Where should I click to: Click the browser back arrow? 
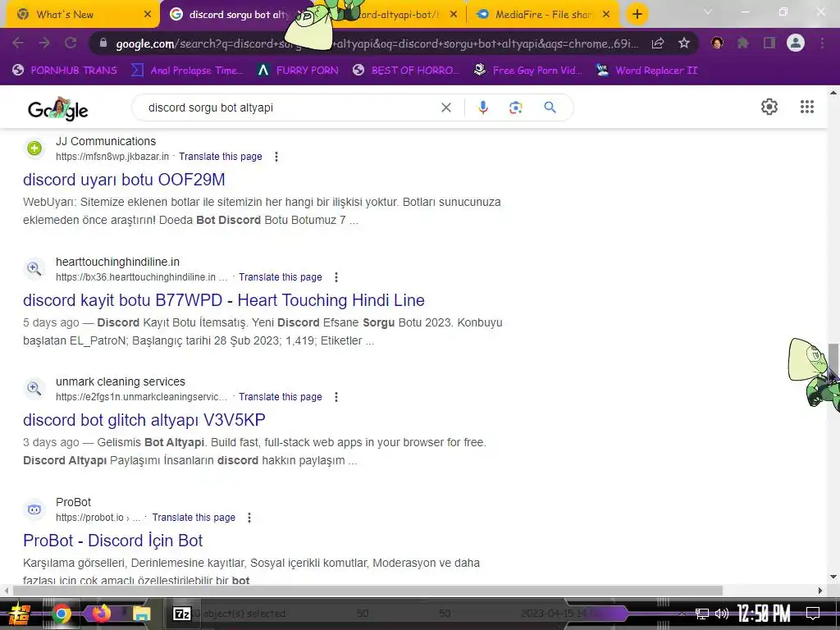[18, 43]
